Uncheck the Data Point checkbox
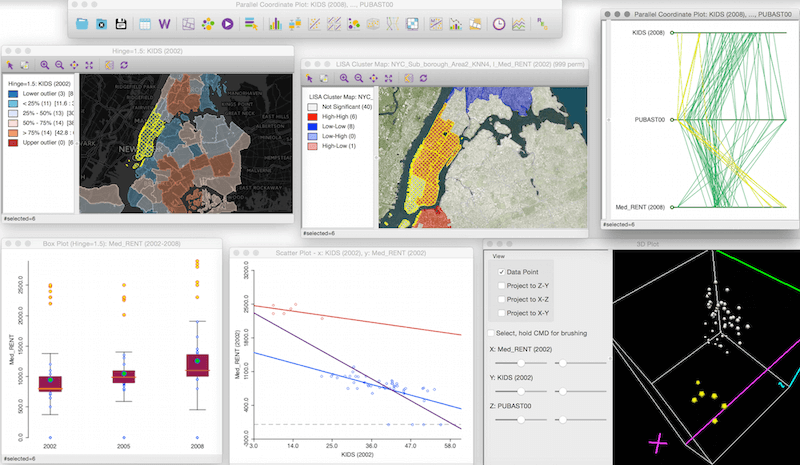Viewport: 800px width, 465px height. [501, 271]
